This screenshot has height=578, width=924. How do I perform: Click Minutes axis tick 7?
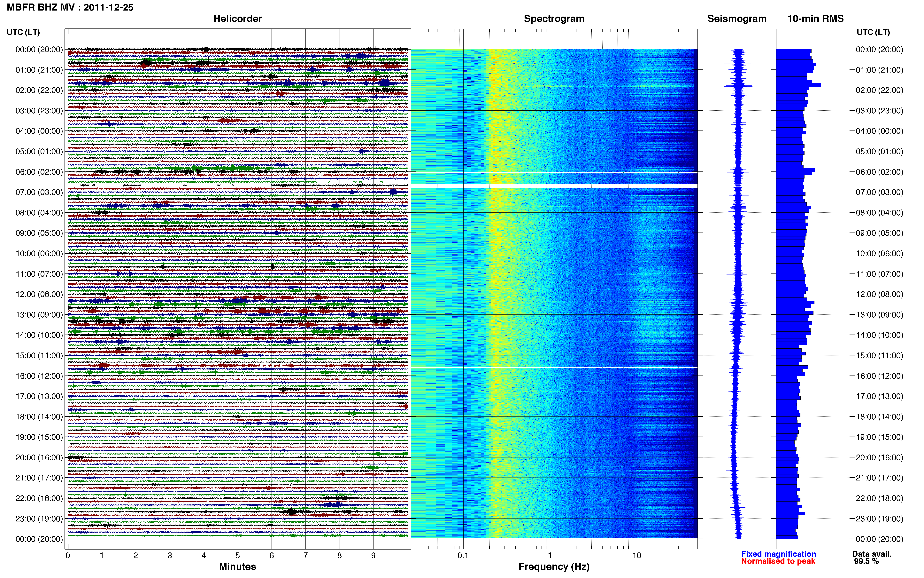[x=306, y=556]
